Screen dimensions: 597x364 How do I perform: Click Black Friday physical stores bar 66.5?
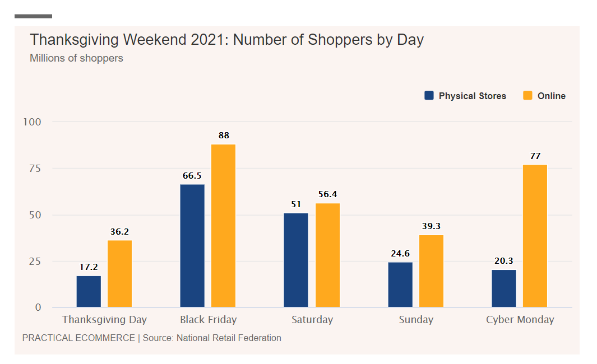pos(192,245)
